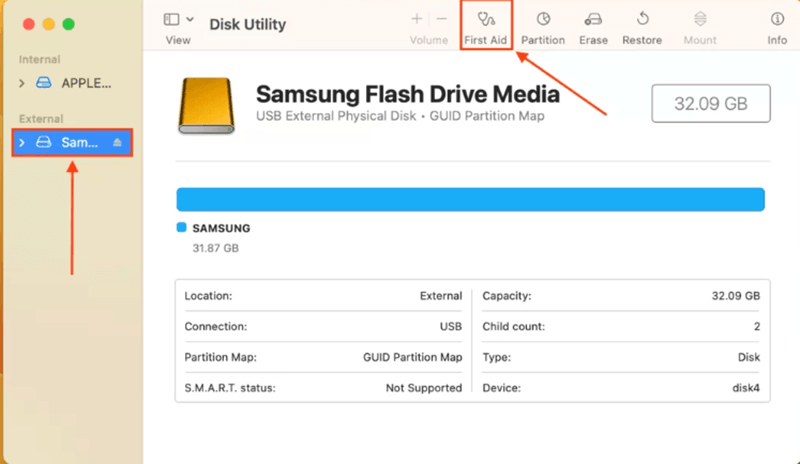
Task: Click the Samsung Flash Drive Media title
Action: [x=408, y=94]
